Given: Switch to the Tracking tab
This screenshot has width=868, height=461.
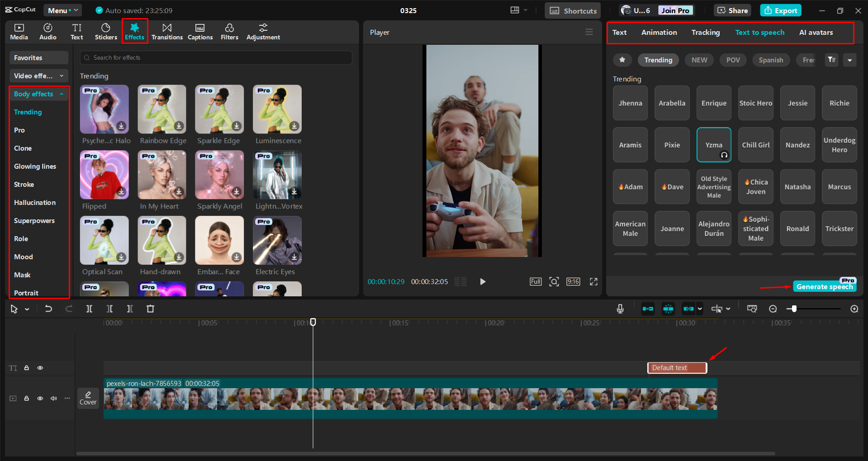Looking at the screenshot, I should click(705, 32).
